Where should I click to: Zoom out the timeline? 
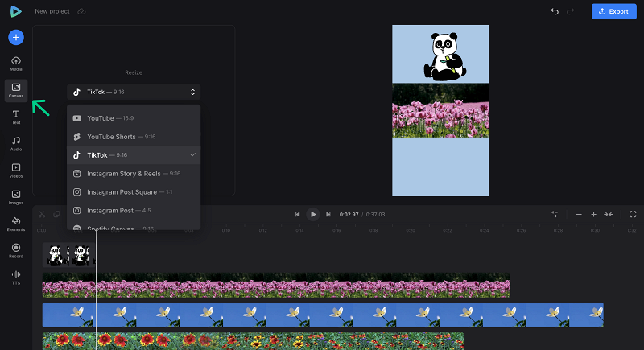pyautogui.click(x=579, y=214)
